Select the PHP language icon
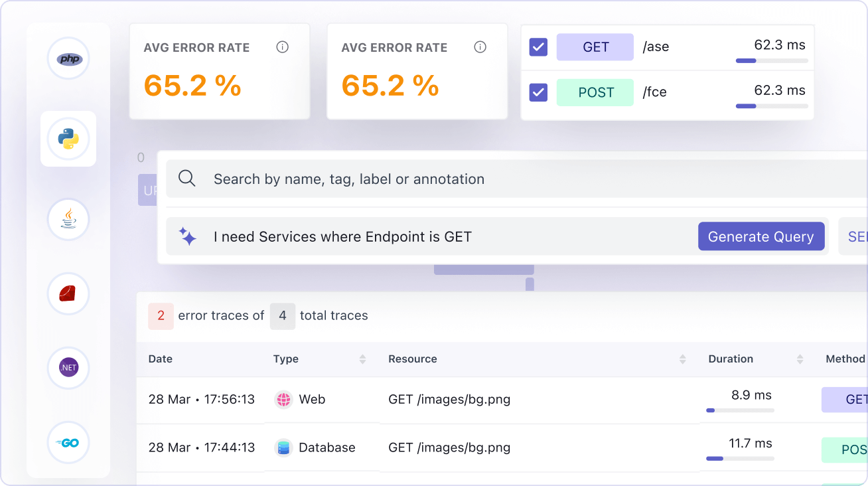868x486 pixels. point(68,58)
